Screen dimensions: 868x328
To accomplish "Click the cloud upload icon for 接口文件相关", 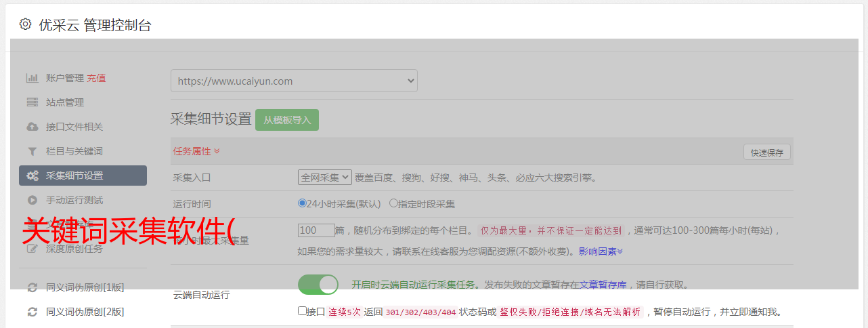I will coord(32,127).
